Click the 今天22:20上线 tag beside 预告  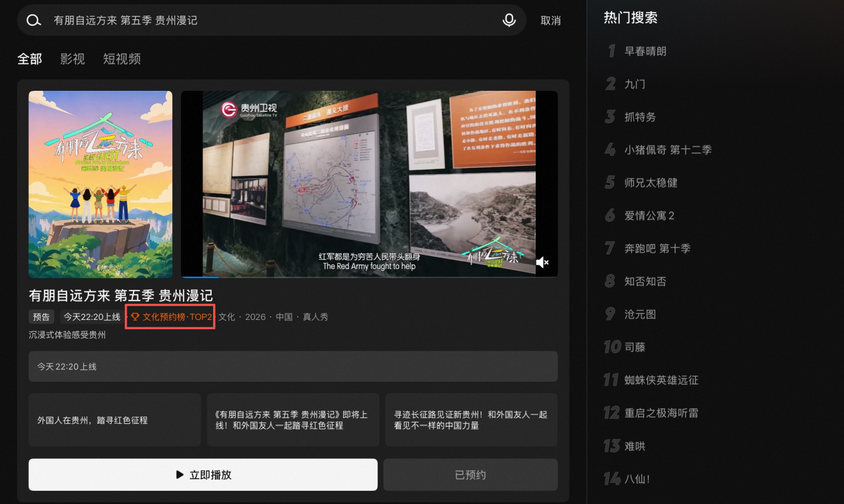[x=91, y=317]
